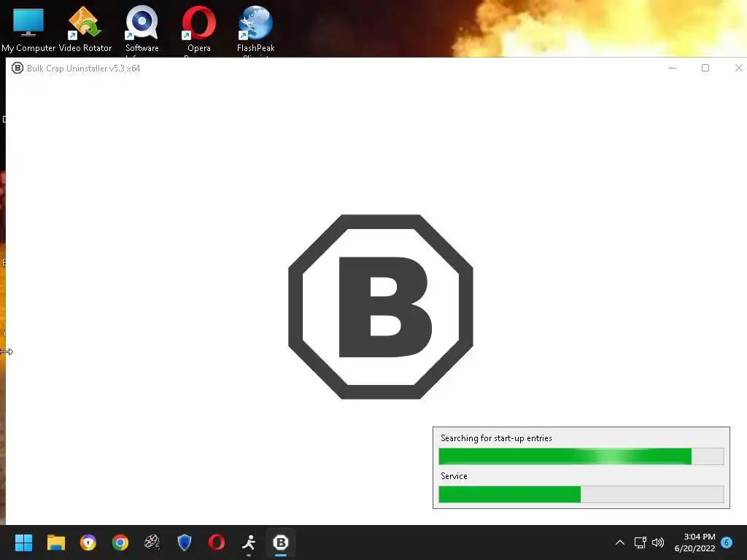This screenshot has height=560, width=747.
Task: Open File Explorer from the taskbar
Action: [x=55, y=542]
